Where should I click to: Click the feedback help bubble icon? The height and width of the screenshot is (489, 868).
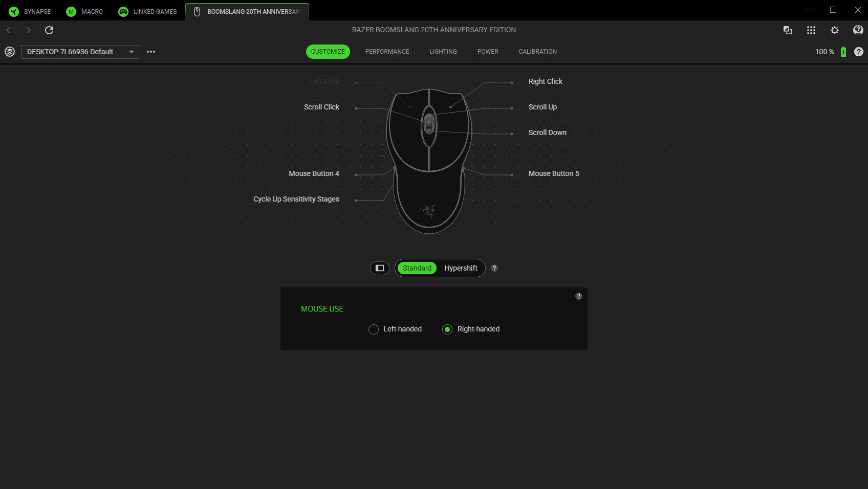pos(858,30)
